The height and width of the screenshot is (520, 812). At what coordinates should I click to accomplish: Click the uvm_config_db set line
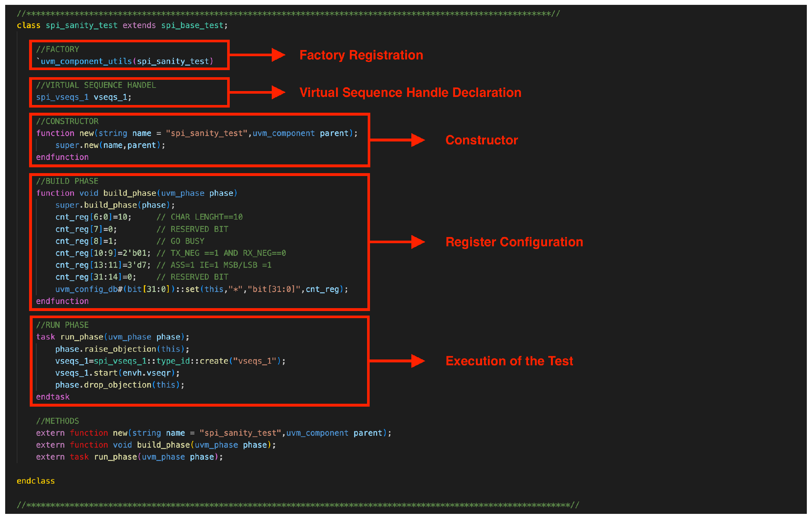click(x=201, y=289)
